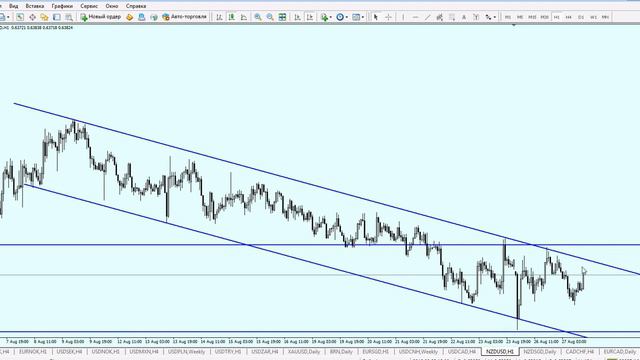The height and width of the screenshot is (360, 640).
Task: Pick the horizontal line drawing tool
Action: [x=416, y=17]
